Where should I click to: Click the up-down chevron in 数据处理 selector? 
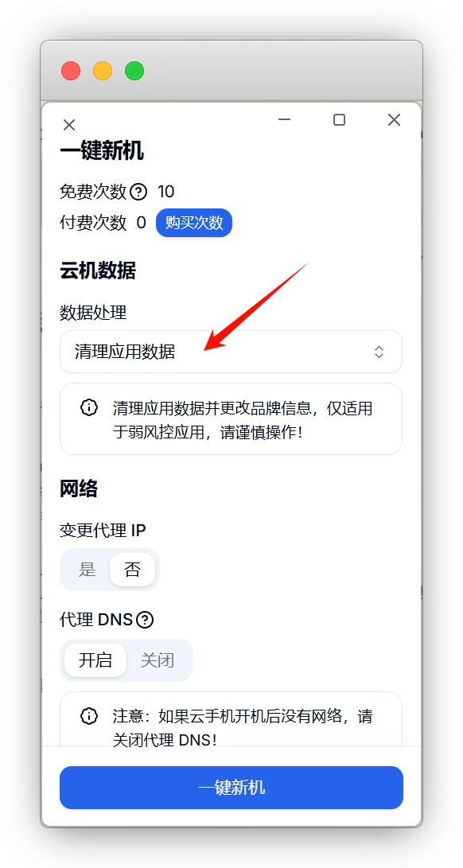379,352
